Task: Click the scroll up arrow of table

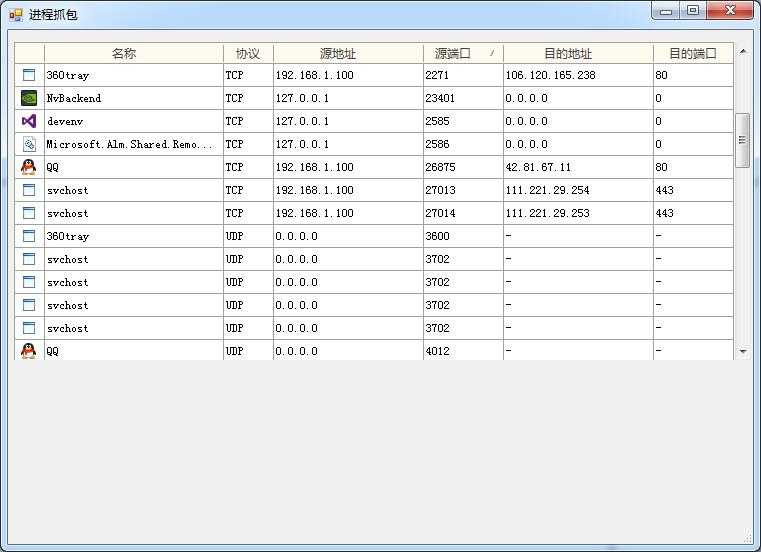Action: tap(743, 51)
